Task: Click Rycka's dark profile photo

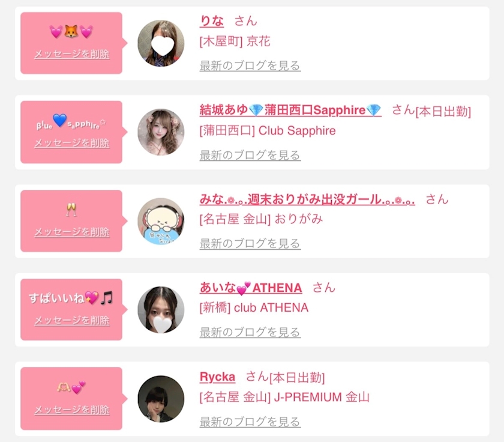Action: [161, 399]
